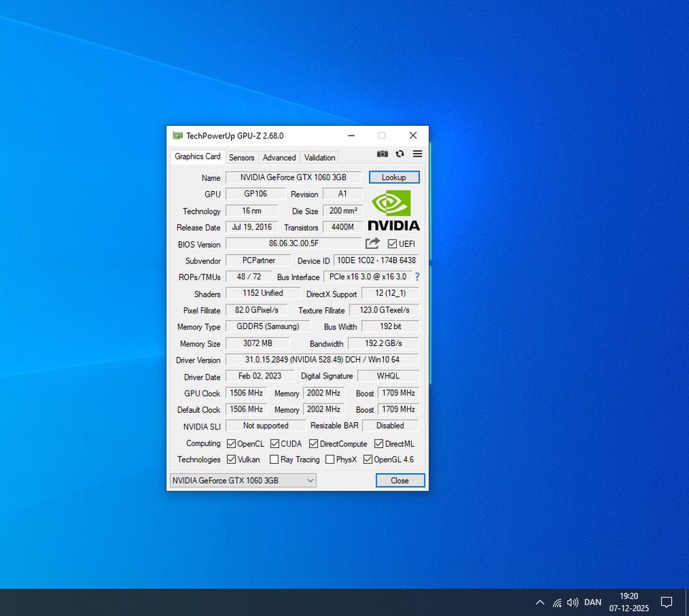Screen dimensions: 689x616
Task: Open the hamburger menu in GPU-Z
Action: [417, 154]
